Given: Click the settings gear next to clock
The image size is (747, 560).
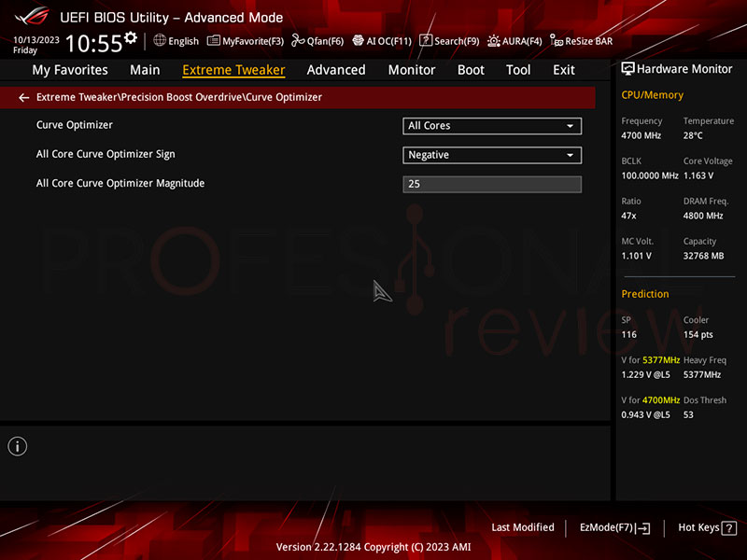Looking at the screenshot, I should (131, 37).
